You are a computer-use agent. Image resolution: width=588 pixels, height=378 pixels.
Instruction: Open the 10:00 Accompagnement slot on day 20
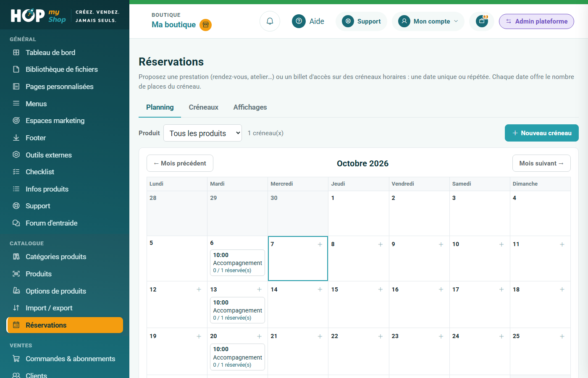click(x=237, y=357)
